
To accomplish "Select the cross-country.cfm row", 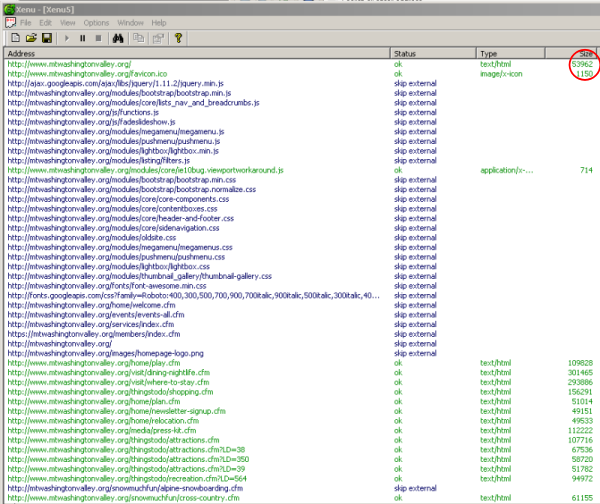I will coord(300,498).
